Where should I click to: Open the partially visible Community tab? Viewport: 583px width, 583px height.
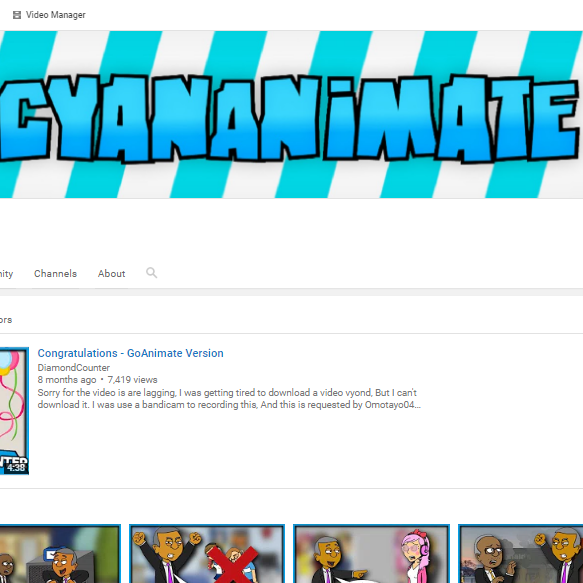[x=6, y=274]
